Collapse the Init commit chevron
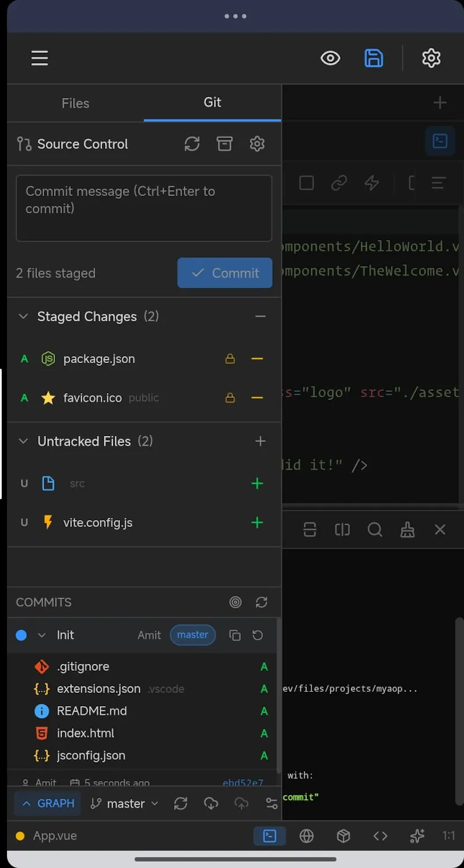The width and height of the screenshot is (464, 868). (x=42, y=635)
